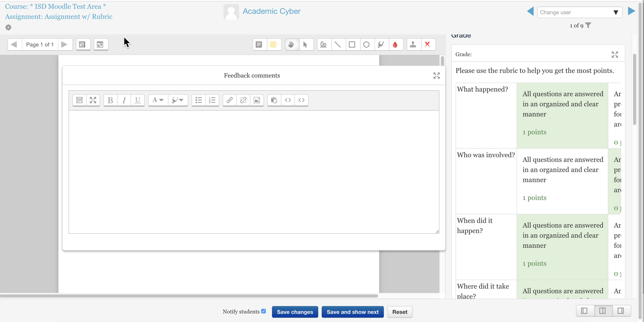The height and width of the screenshot is (322, 644).
Task: Go to next page of the document
Action: coord(65,45)
